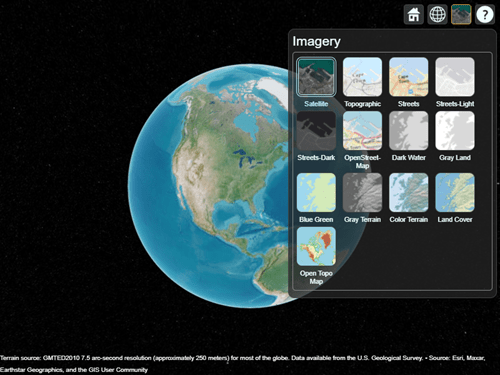The height and width of the screenshot is (375, 500).
Task: Click the Terrain source attribution text
Action: (x=242, y=358)
